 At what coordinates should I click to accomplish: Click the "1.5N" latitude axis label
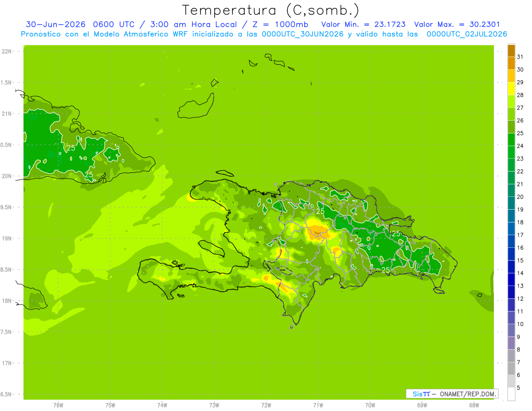point(7,82)
